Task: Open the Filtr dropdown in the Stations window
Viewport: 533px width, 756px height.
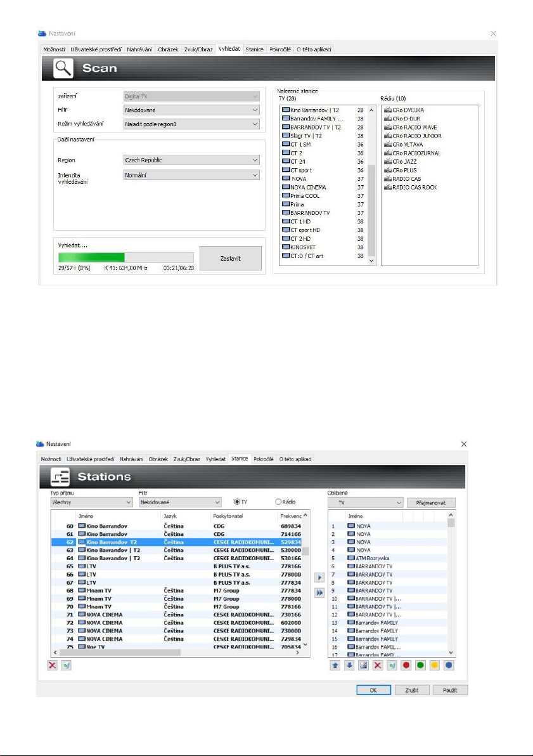Action: (x=180, y=502)
